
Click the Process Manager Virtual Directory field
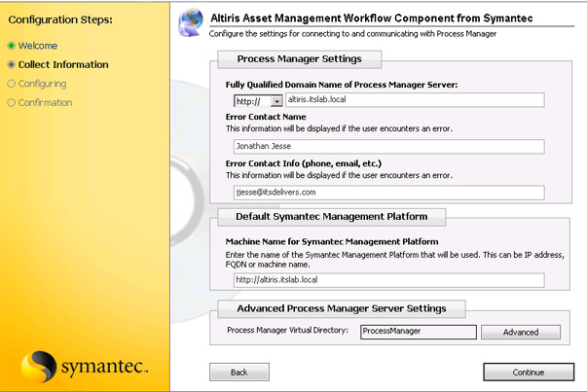419,332
